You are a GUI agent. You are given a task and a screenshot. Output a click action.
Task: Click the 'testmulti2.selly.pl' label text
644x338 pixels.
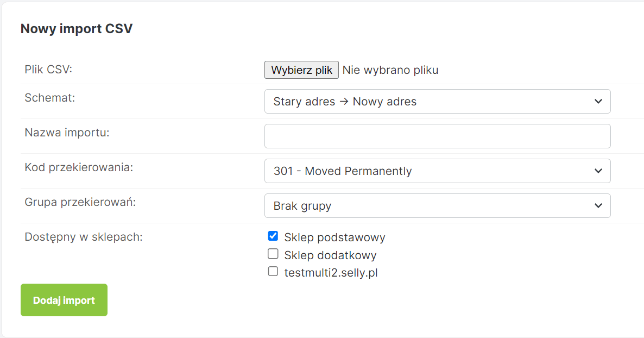click(x=331, y=273)
